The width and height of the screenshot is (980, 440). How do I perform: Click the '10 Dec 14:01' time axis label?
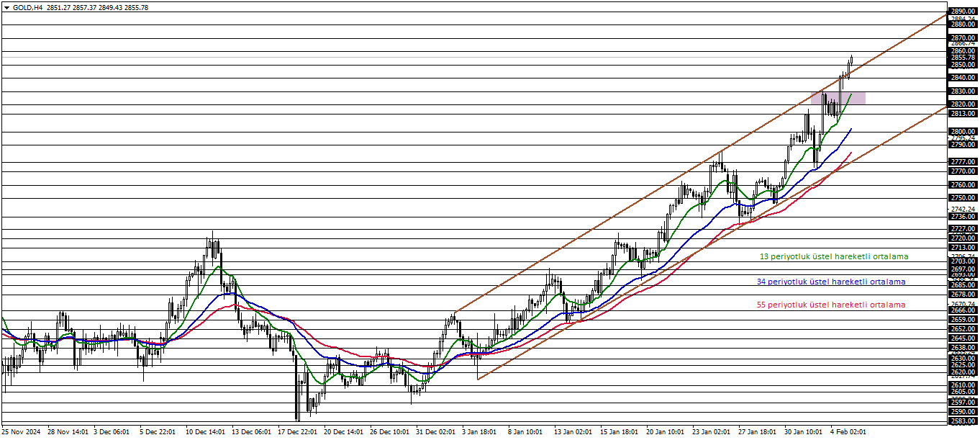[207, 432]
